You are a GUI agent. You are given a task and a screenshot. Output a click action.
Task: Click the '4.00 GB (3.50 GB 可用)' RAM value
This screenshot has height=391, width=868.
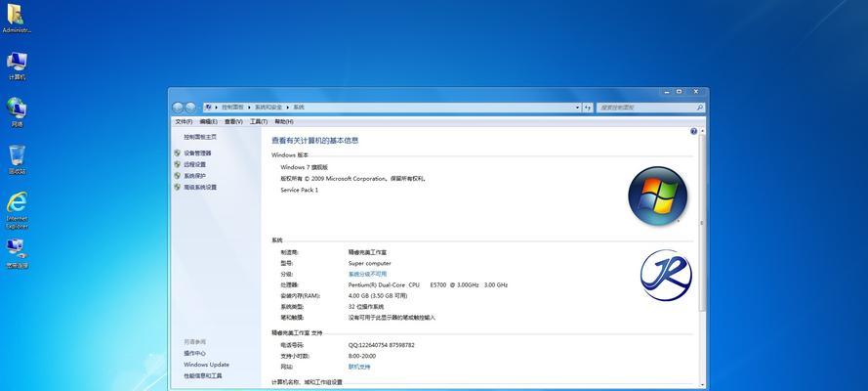[x=378, y=296]
